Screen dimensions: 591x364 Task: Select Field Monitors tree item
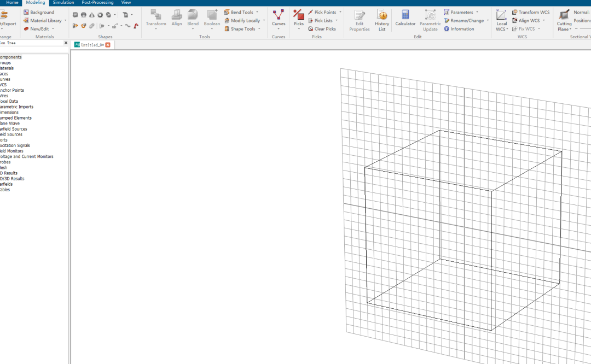point(11,151)
